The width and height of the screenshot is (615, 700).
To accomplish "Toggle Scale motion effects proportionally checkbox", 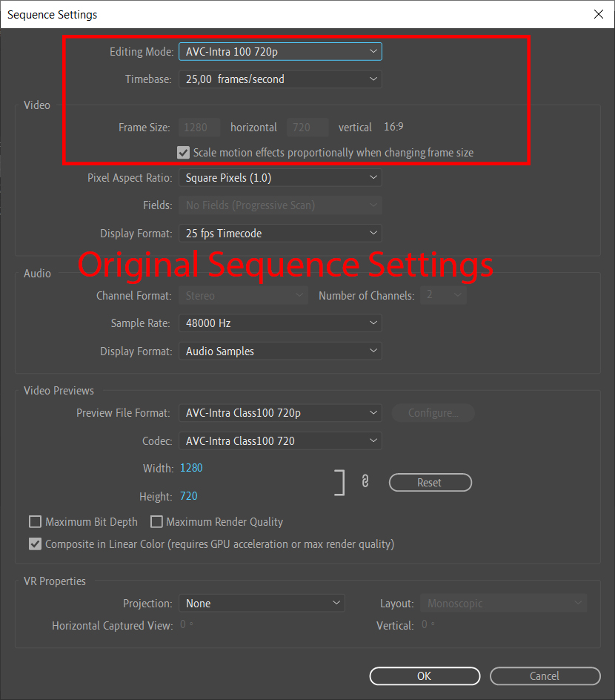I will (x=184, y=153).
